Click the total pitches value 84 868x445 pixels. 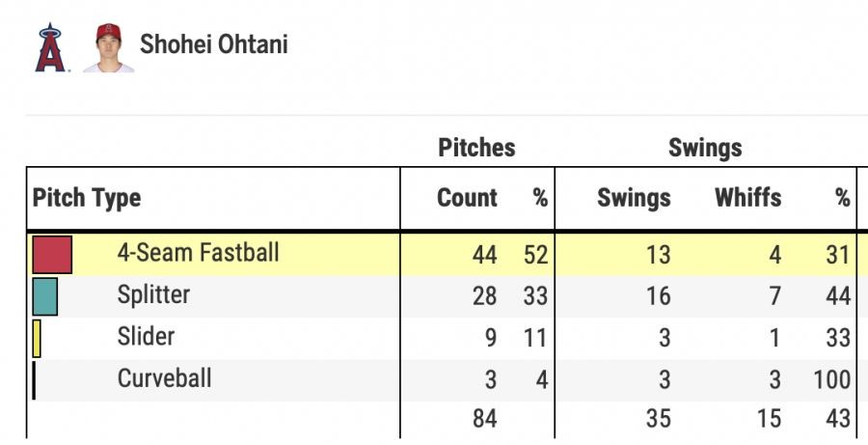(484, 420)
